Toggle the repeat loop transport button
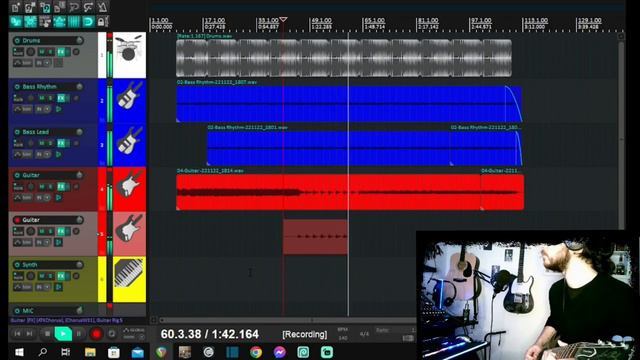This screenshot has height=360, width=640. [x=111, y=334]
